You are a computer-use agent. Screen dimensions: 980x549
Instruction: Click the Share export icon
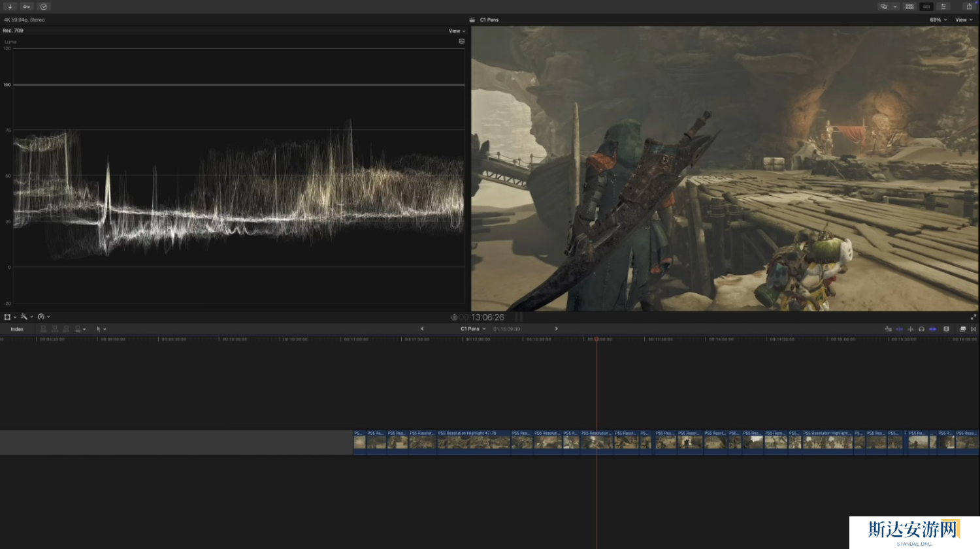pos(969,7)
